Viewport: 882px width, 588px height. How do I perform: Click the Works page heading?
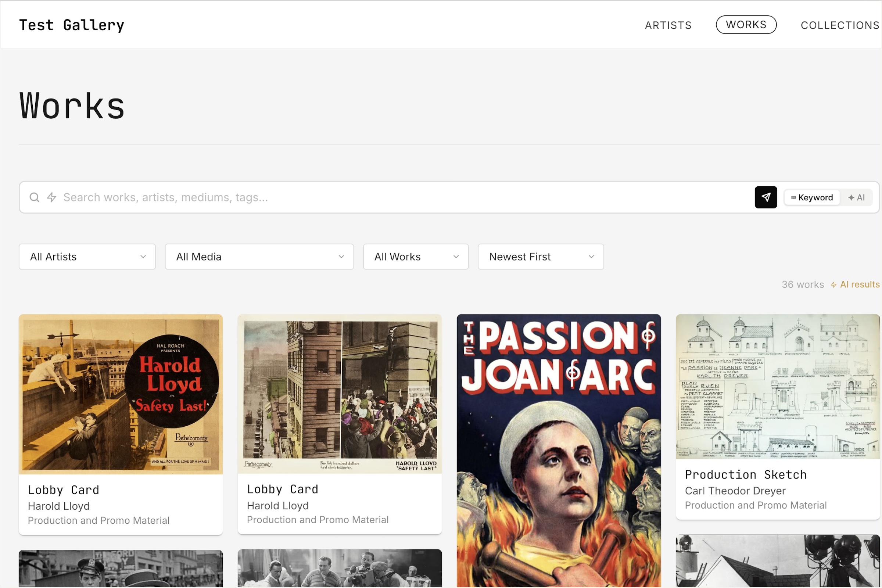click(x=72, y=106)
